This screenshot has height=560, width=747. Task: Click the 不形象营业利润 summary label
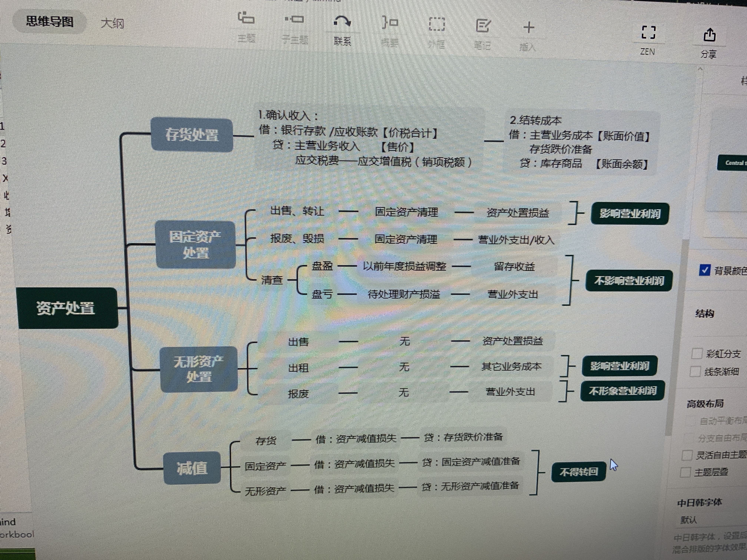click(x=622, y=391)
